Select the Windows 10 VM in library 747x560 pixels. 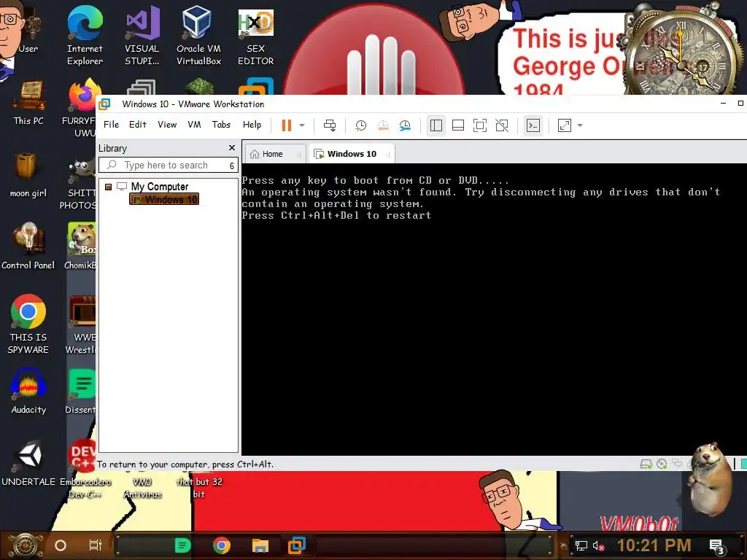click(164, 199)
